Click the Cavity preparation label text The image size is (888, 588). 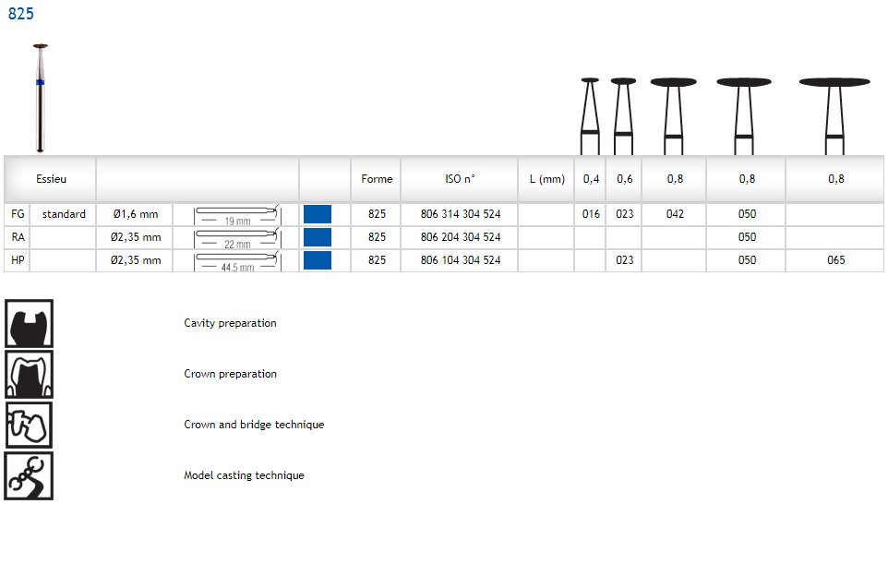coord(230,323)
